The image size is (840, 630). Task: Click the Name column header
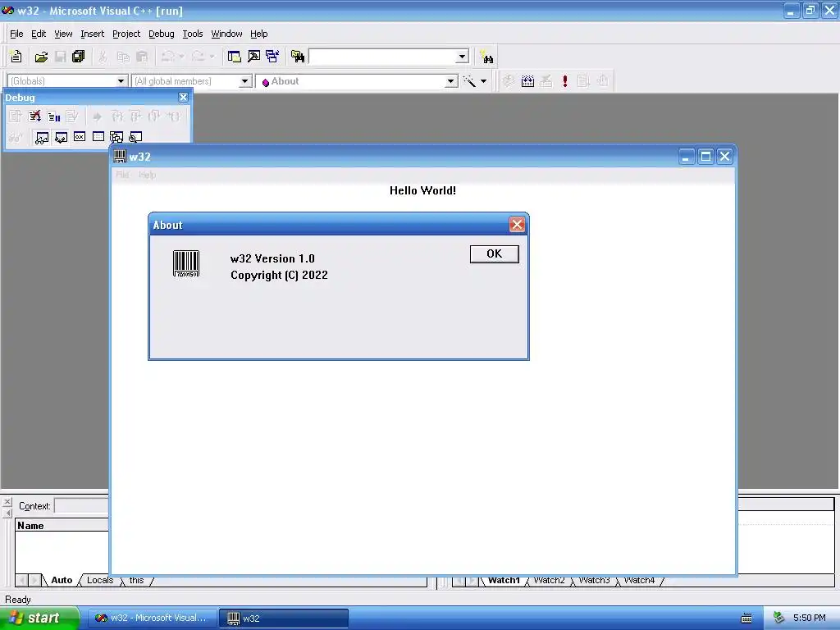point(62,526)
